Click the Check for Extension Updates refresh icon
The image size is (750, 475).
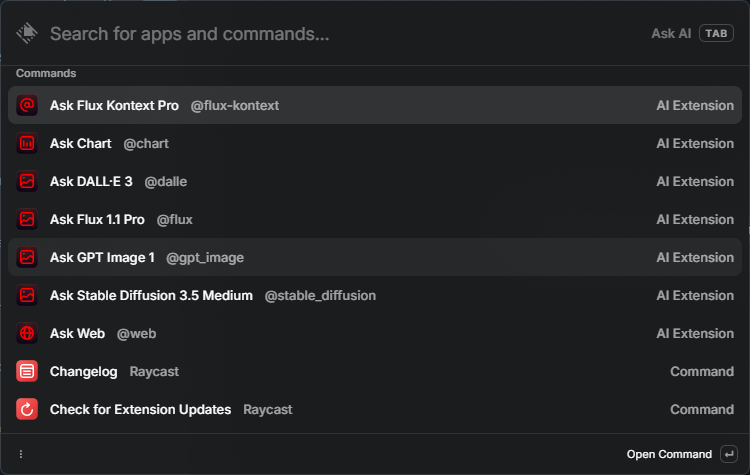[x=27, y=409]
